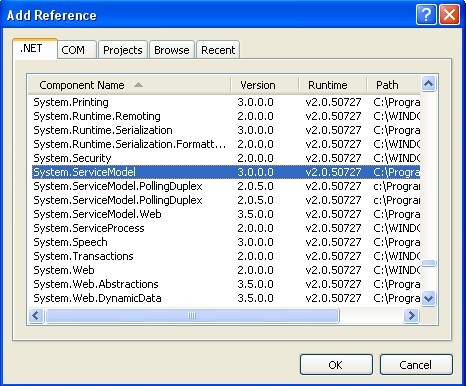Confirm with the OK button
This screenshot has width=466, height=386.
[x=336, y=365]
